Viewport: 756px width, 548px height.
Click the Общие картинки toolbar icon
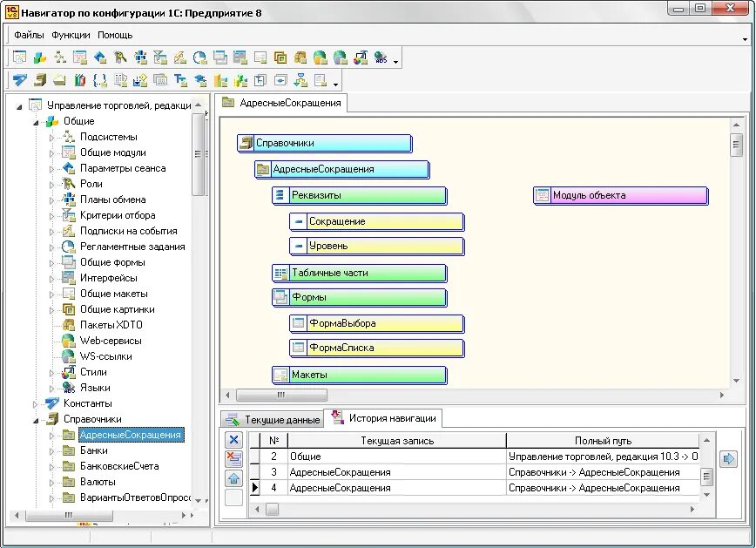point(280,58)
